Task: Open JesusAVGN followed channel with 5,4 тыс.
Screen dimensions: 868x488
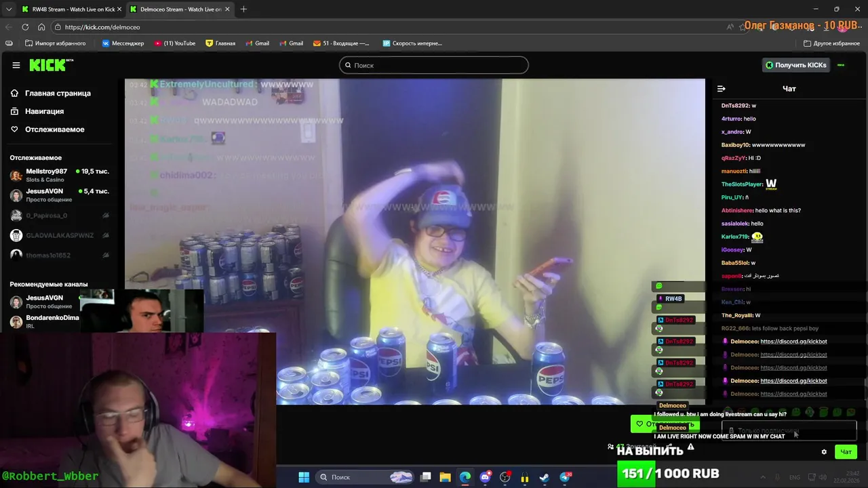Action: click(x=60, y=195)
